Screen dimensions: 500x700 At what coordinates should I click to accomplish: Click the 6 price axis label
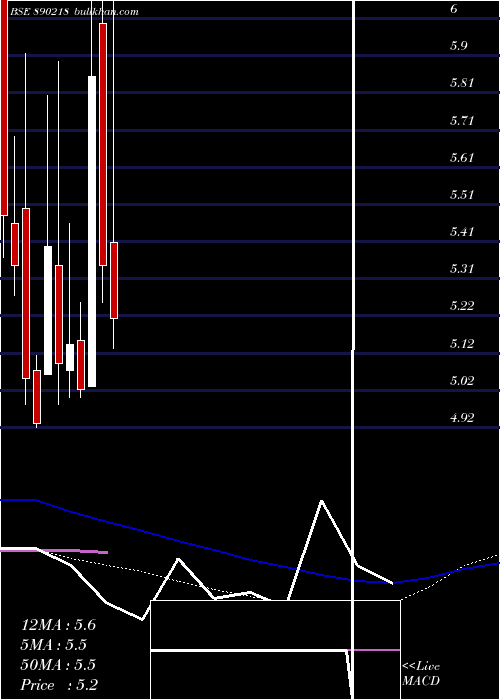pyautogui.click(x=454, y=8)
